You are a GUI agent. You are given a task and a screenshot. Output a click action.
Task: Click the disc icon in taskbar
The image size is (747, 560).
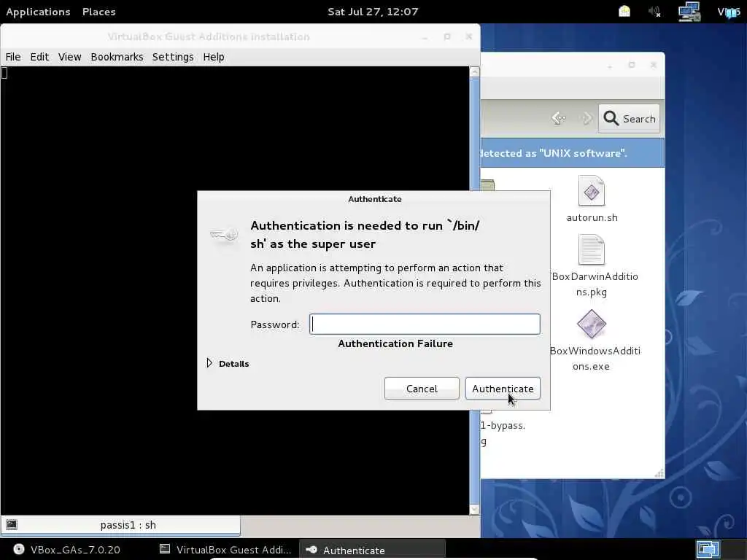18,549
